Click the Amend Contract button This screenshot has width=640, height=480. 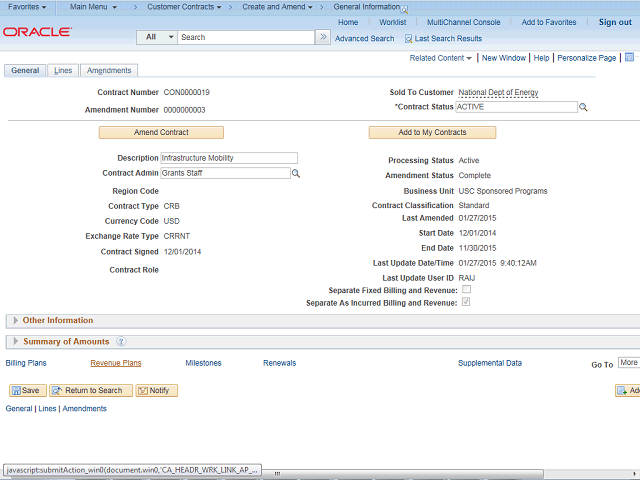tap(161, 132)
